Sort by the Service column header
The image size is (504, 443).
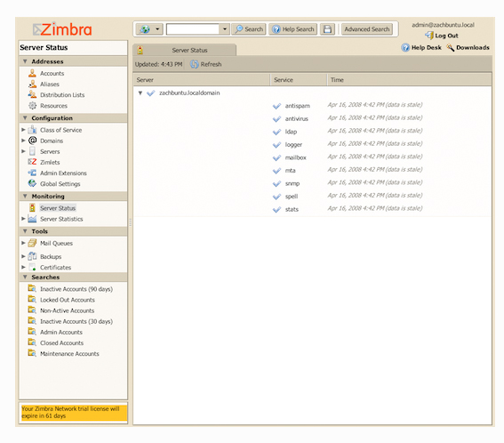point(299,80)
